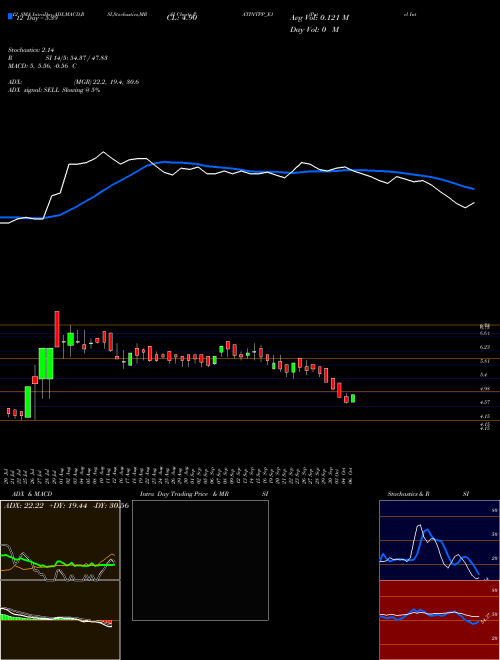Select the '+DY: 19.44' value
This screenshot has width=500, height=660.
click(x=69, y=506)
